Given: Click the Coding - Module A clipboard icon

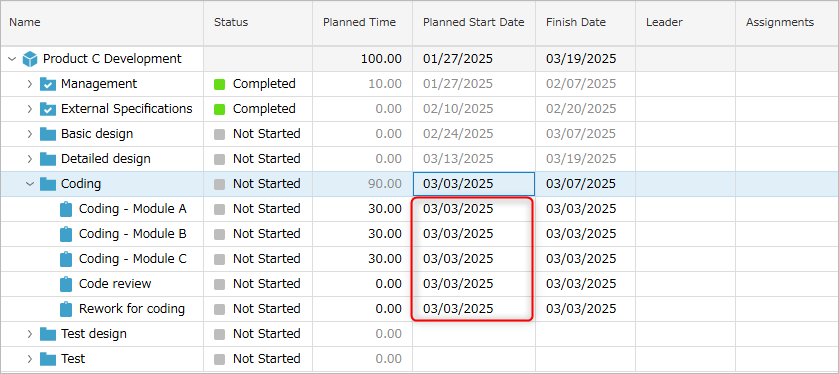Looking at the screenshot, I should pyautogui.click(x=66, y=209).
